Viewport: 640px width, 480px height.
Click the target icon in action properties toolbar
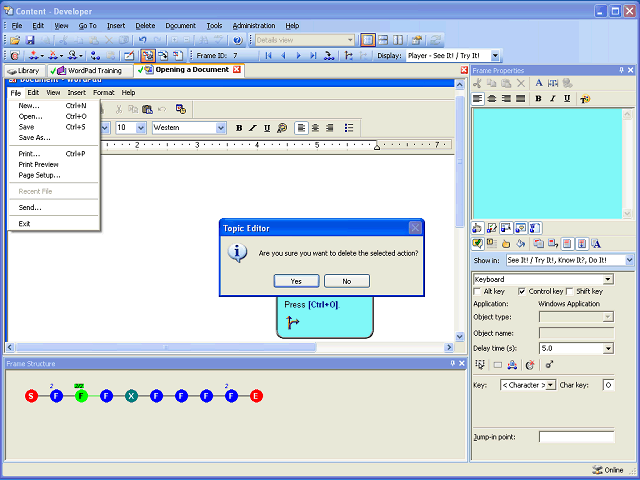pyautogui.click(x=530, y=365)
